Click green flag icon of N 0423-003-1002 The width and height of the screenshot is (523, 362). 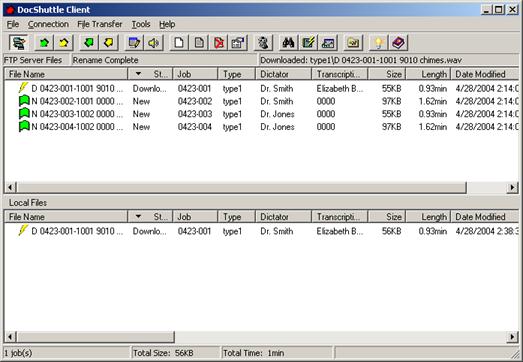24,113
